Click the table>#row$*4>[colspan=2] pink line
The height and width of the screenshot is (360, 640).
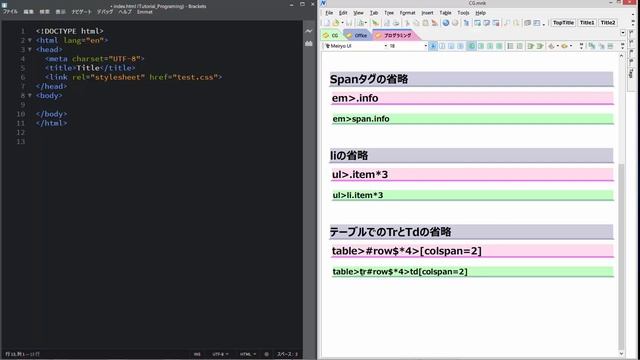coord(472,251)
